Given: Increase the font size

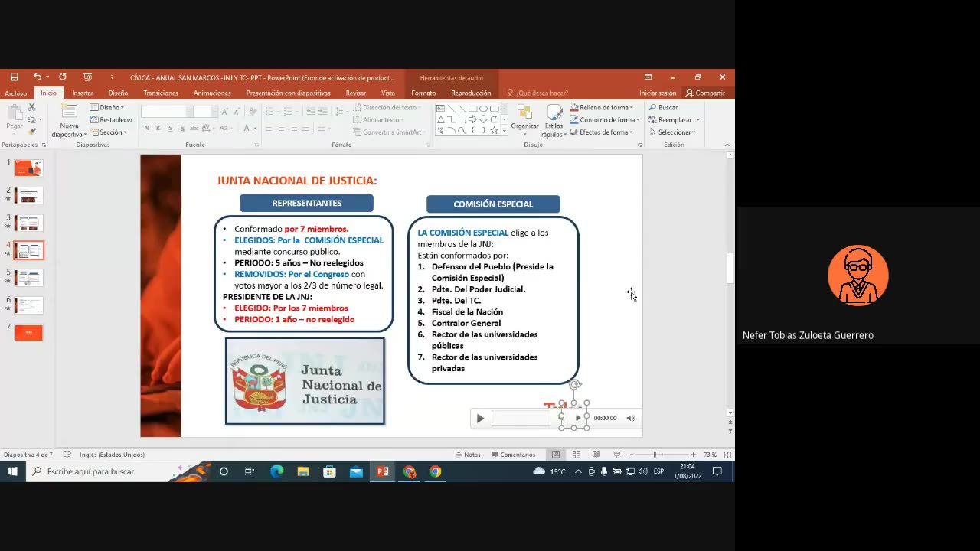Looking at the screenshot, I should click(225, 112).
